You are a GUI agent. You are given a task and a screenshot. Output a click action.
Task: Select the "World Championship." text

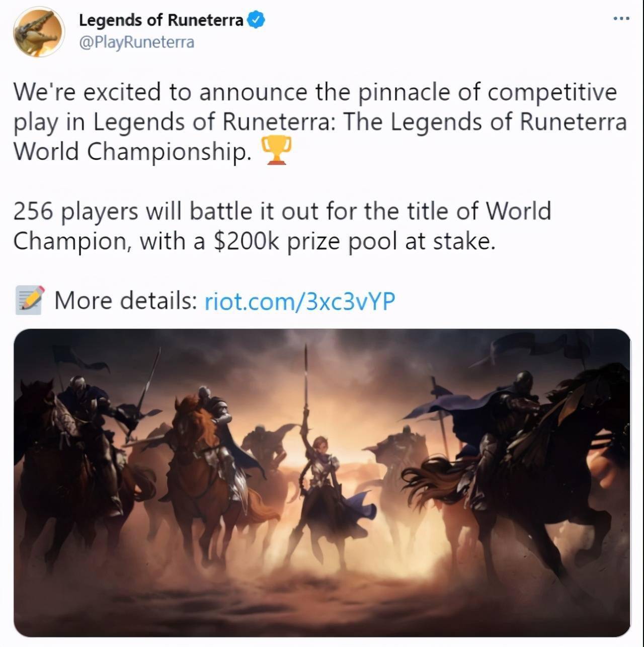point(132,151)
